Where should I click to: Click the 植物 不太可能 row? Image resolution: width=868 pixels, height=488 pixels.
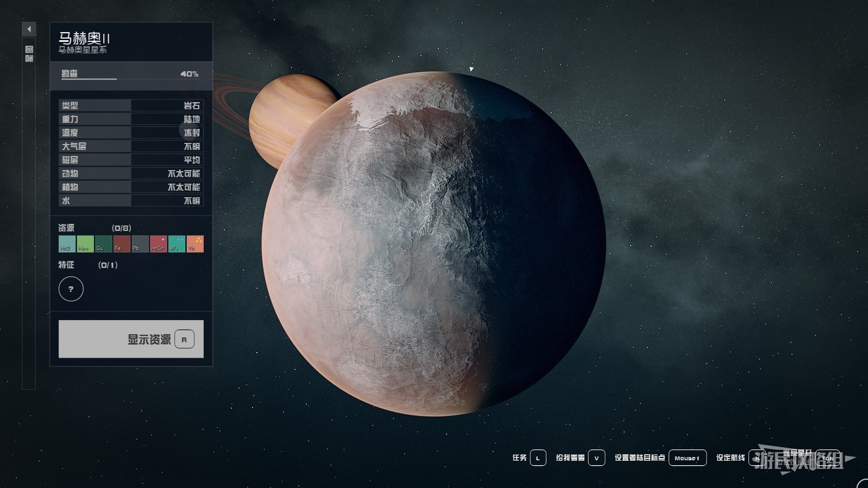click(x=131, y=187)
